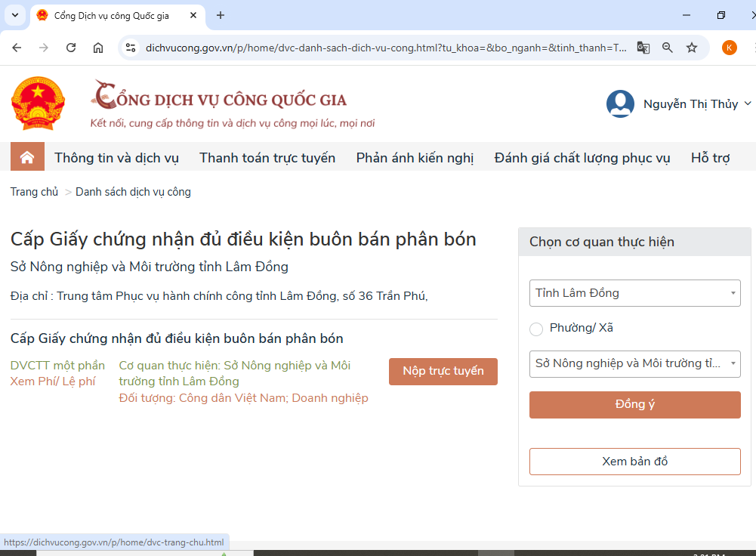Click the Xem Phí/ Lệ phí link
This screenshot has height=556, width=756.
[53, 381]
